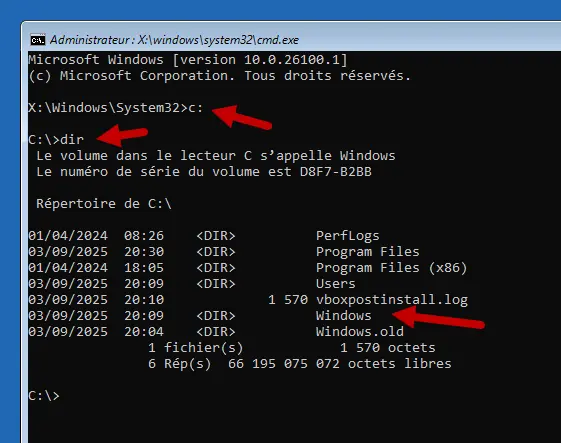Click the Répertoire de C:\ line

pos(104,204)
